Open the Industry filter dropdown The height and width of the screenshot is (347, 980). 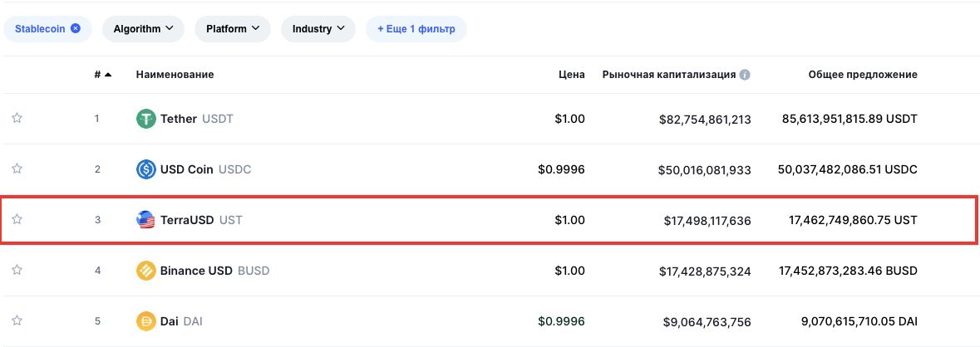click(x=318, y=29)
